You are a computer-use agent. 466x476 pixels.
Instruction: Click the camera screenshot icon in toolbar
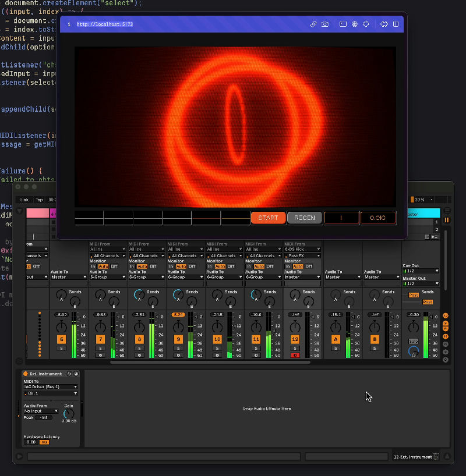pyautogui.click(x=325, y=24)
